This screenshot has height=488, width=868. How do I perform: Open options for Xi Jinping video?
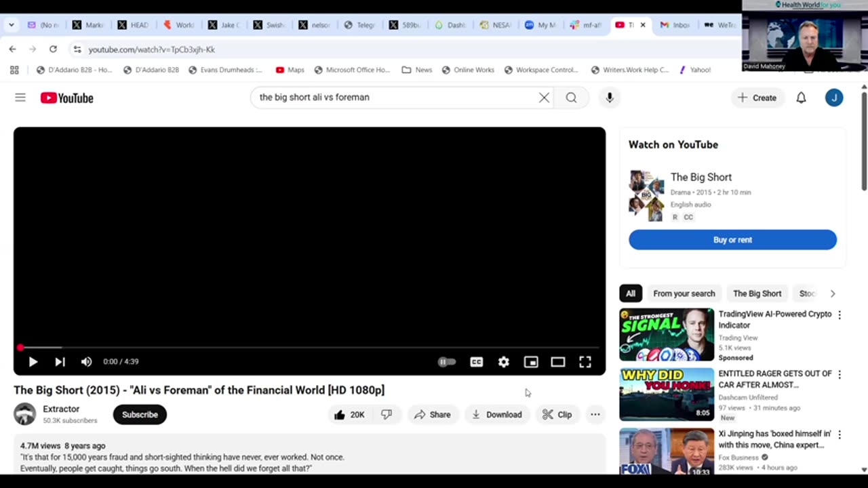coord(840,434)
